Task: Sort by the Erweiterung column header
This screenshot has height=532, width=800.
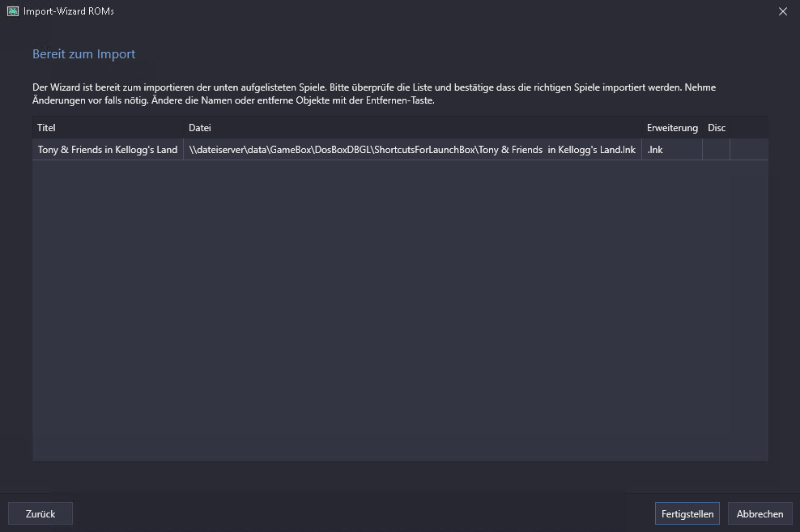Action: pyautogui.click(x=672, y=128)
